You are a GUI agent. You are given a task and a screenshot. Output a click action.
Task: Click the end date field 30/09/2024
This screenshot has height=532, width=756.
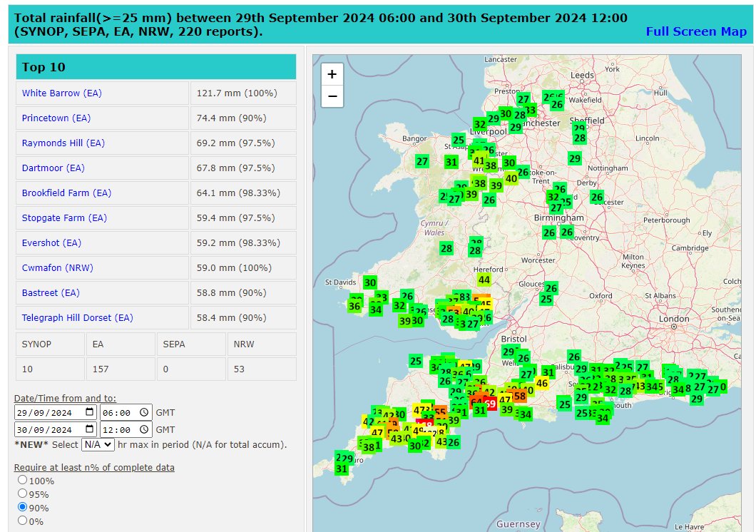coord(56,429)
